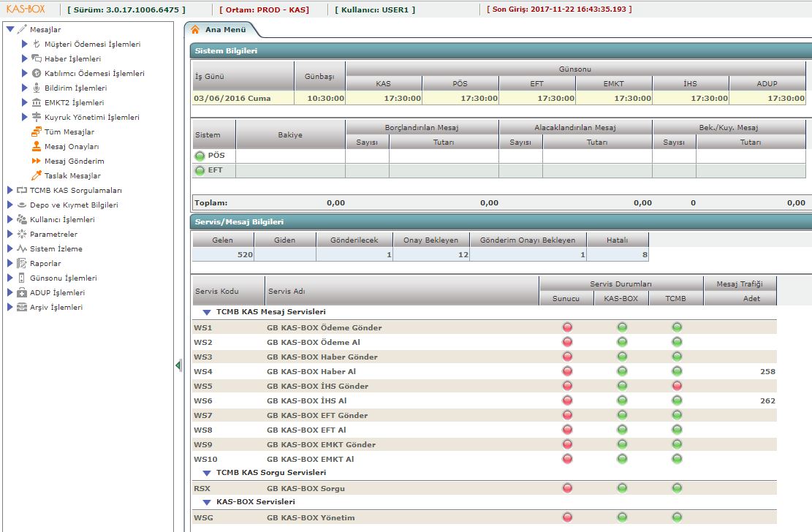Viewport: 812px width, 532px height.
Task: Select Günsonu İşlemleri in the tree
Action: (x=63, y=278)
